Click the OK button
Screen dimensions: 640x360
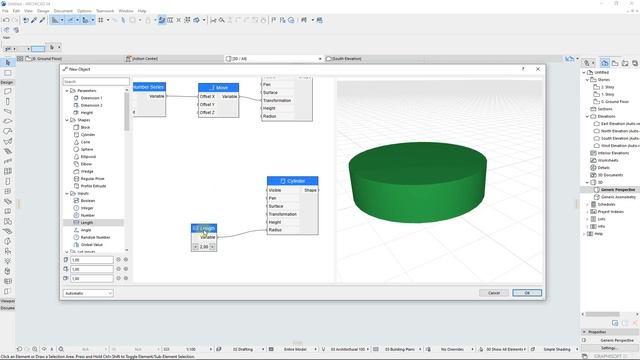click(x=527, y=293)
